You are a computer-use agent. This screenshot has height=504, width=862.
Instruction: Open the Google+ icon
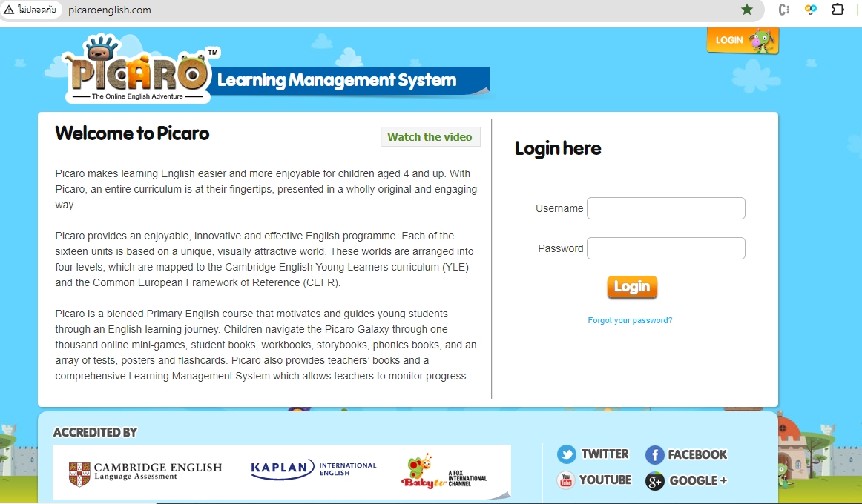click(654, 481)
